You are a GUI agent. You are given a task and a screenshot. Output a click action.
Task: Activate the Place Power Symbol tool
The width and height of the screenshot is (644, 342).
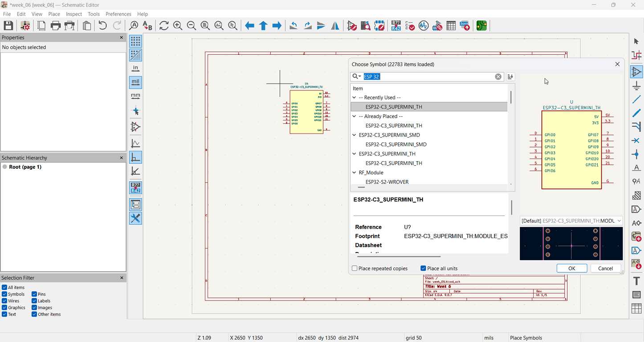click(636, 85)
